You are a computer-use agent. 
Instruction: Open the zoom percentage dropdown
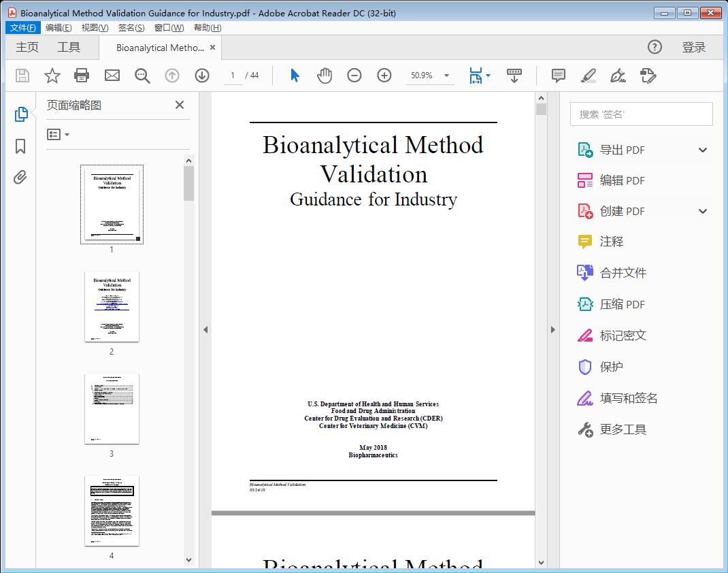point(446,76)
